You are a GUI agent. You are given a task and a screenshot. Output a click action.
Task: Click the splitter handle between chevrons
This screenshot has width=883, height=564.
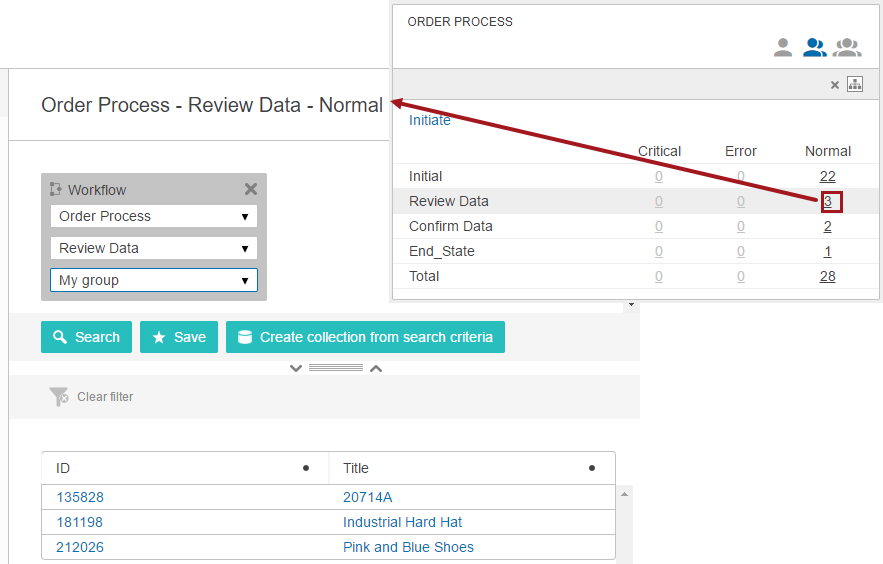[336, 368]
